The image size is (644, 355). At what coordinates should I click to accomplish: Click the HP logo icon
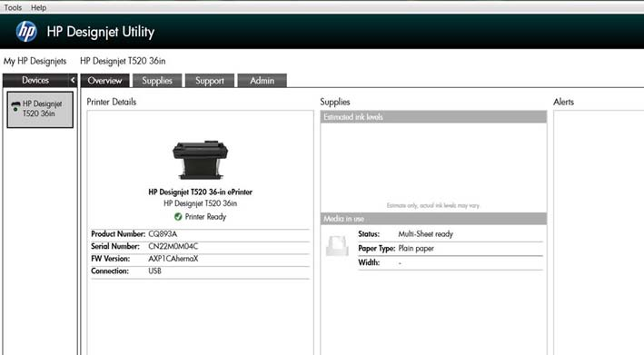[26, 32]
